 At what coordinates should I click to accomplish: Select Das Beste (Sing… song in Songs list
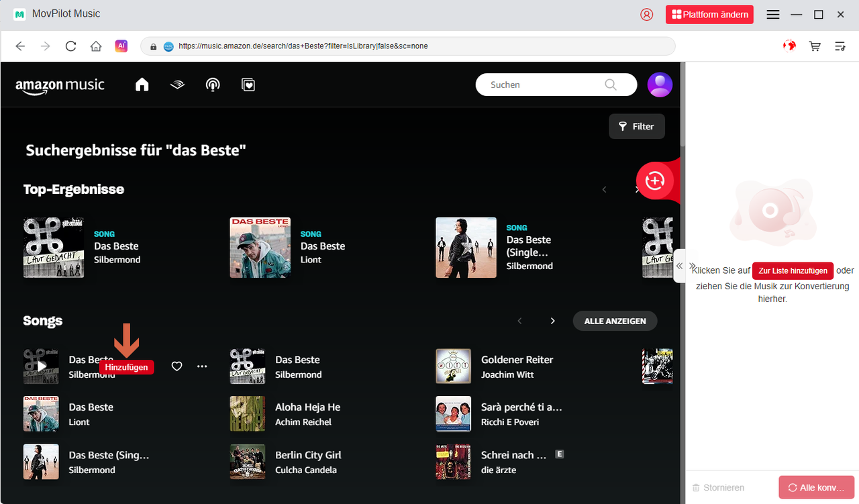(x=109, y=455)
